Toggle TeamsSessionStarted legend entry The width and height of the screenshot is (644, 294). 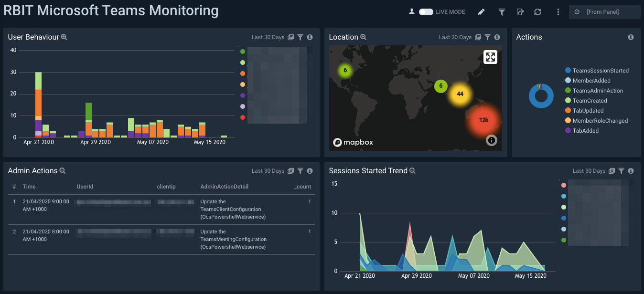point(597,71)
